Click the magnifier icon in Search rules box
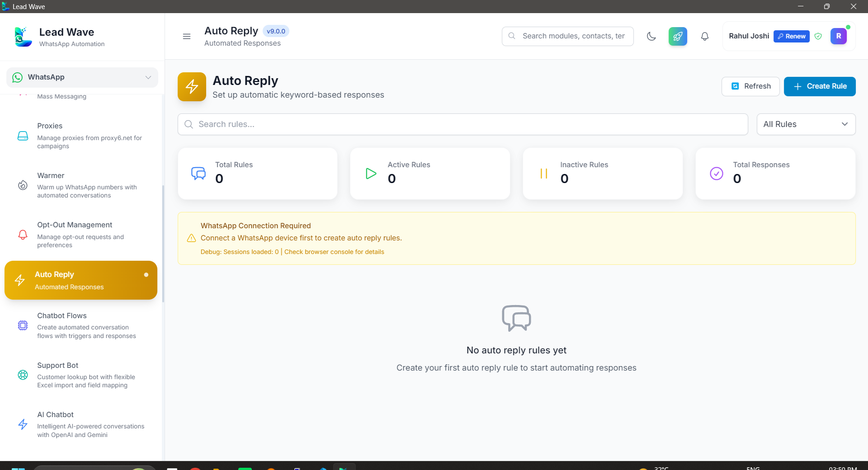The image size is (868, 470). [189, 124]
